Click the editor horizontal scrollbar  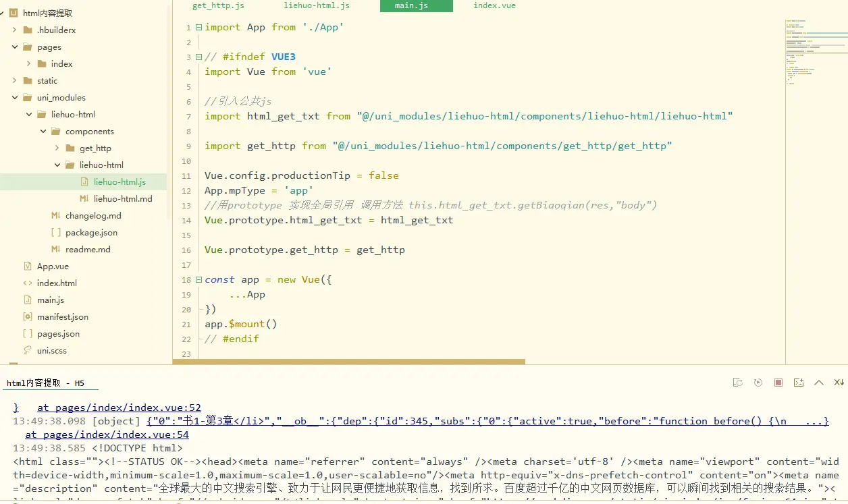[x=349, y=362]
